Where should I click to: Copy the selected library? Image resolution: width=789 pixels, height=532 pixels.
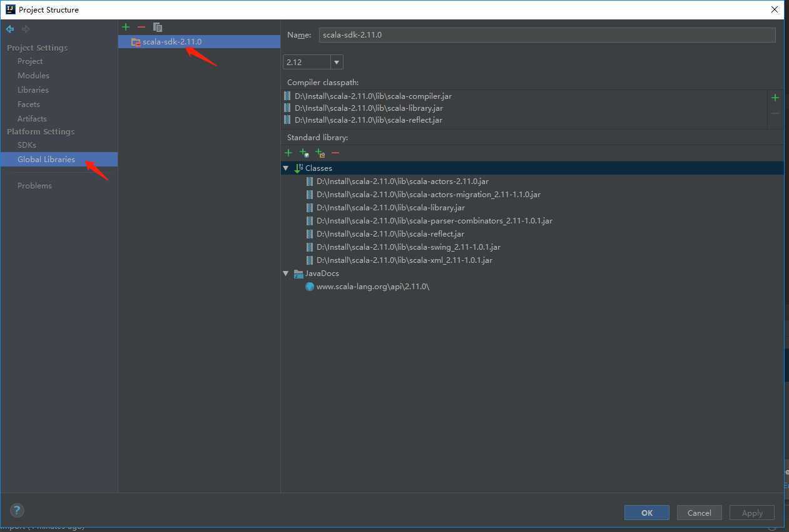tap(158, 27)
